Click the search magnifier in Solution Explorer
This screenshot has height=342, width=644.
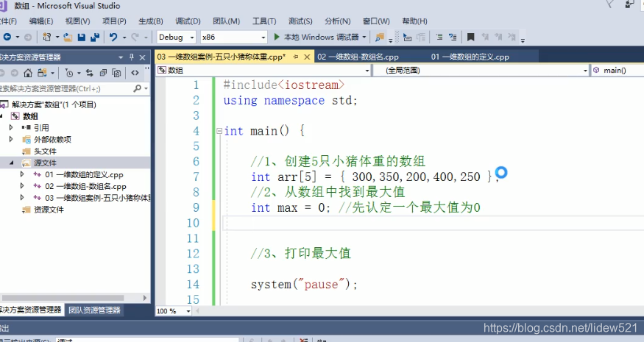137,88
